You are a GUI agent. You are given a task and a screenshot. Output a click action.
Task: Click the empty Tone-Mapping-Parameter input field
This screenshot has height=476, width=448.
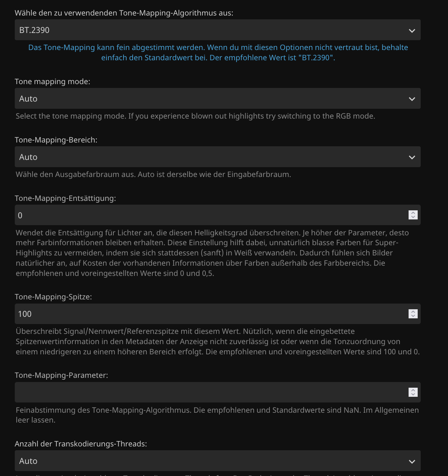click(x=208, y=392)
